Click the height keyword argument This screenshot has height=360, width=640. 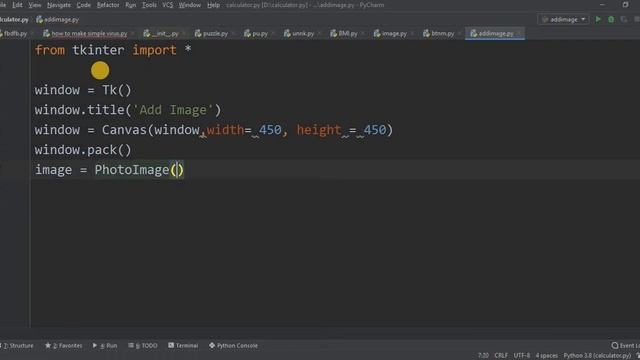click(319, 130)
